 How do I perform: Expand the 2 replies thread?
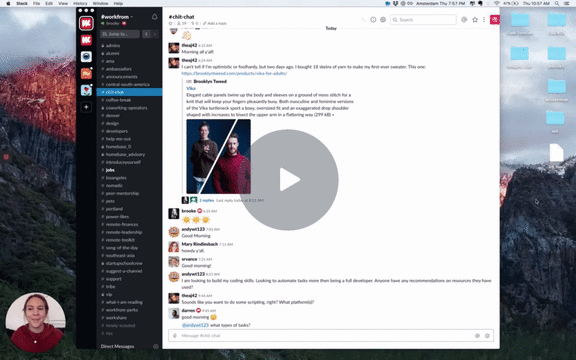206,200
